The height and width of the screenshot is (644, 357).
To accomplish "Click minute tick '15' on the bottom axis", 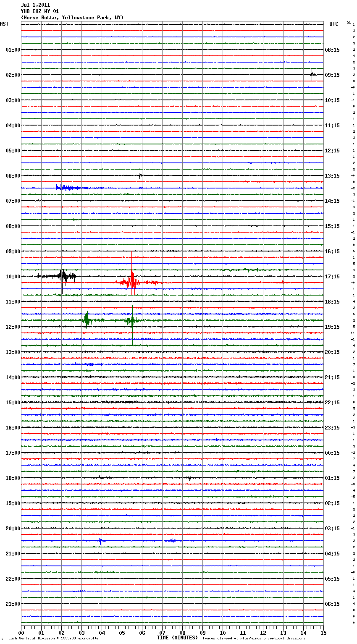I will pyautogui.click(x=323, y=633).
